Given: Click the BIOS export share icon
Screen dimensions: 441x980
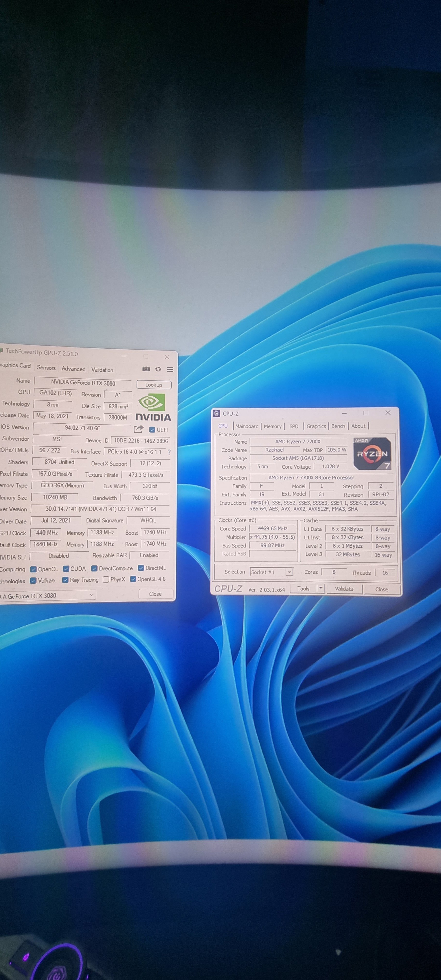Looking at the screenshot, I should click(138, 429).
